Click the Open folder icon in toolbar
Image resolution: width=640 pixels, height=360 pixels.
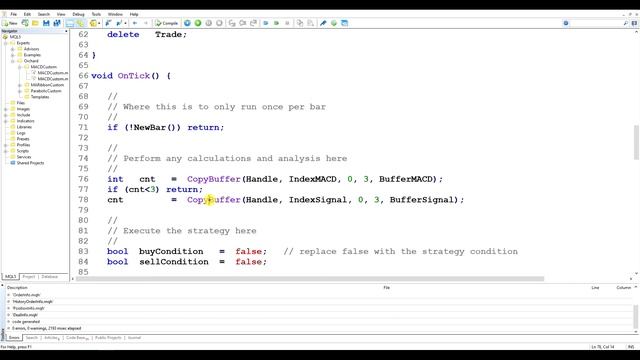coord(36,23)
